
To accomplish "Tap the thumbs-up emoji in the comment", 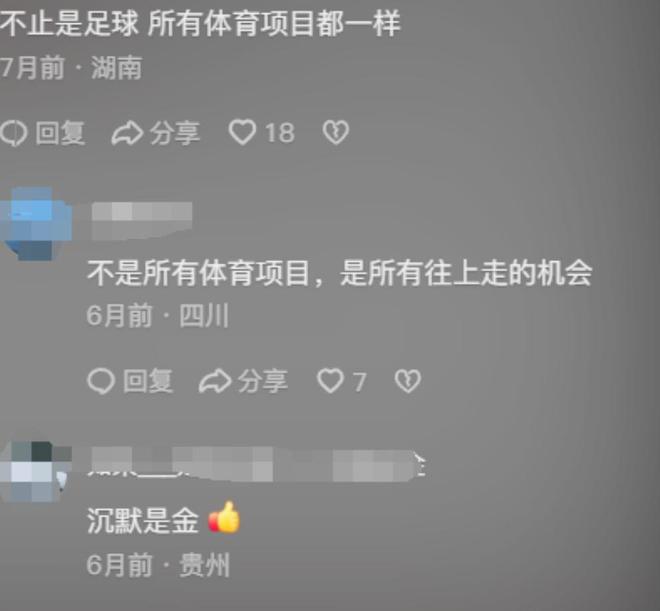I will [224, 518].
